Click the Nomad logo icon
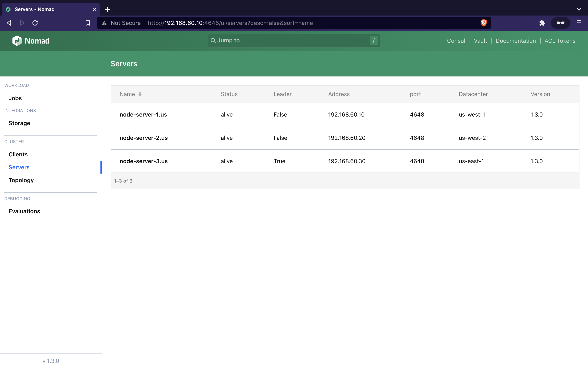The width and height of the screenshot is (588, 368). [17, 41]
